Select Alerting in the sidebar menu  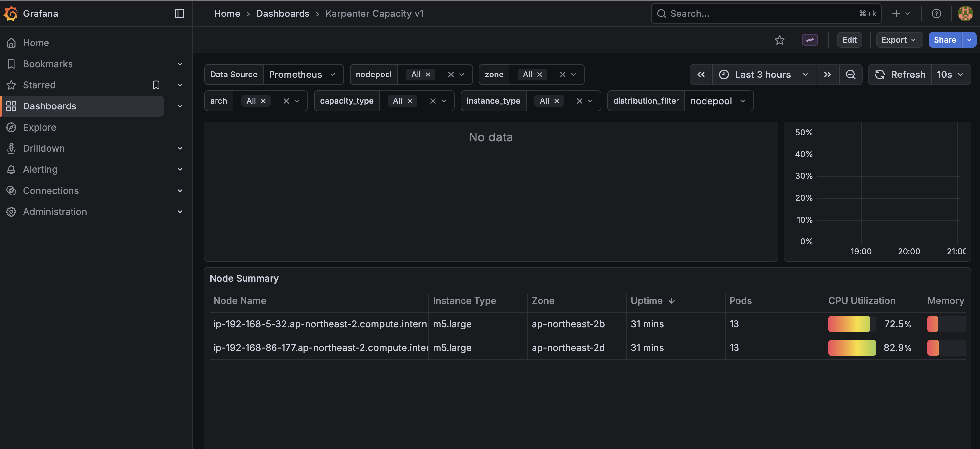coord(40,169)
